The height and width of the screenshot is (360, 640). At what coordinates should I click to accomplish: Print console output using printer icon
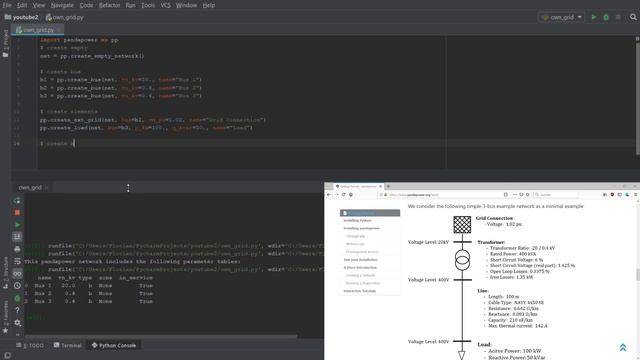click(17, 249)
